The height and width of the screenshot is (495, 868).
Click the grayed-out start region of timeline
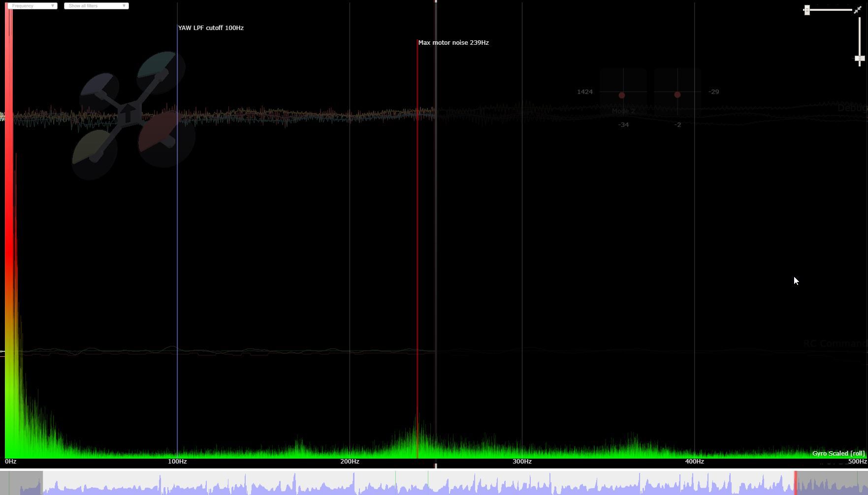(x=22, y=482)
